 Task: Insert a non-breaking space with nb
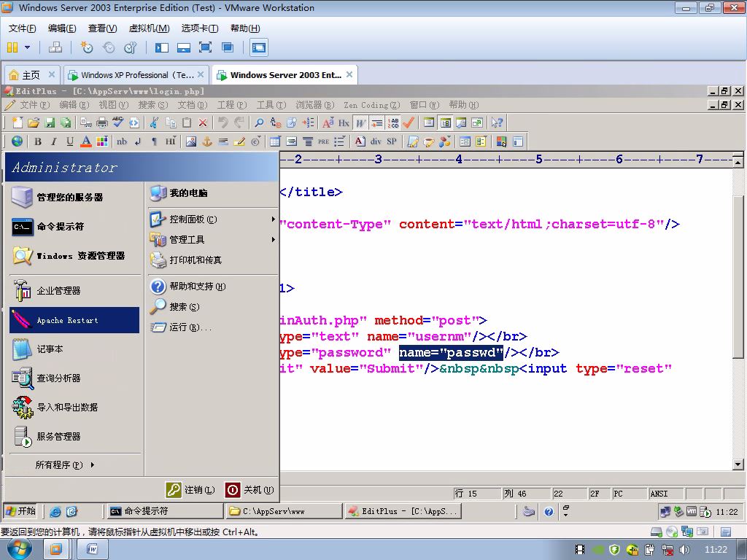coord(122,141)
